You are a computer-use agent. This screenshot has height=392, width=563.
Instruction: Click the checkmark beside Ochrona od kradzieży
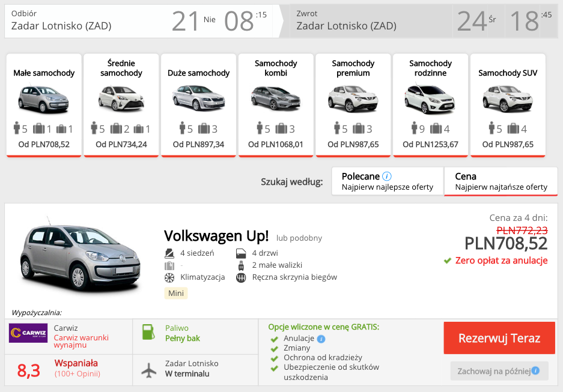click(275, 358)
